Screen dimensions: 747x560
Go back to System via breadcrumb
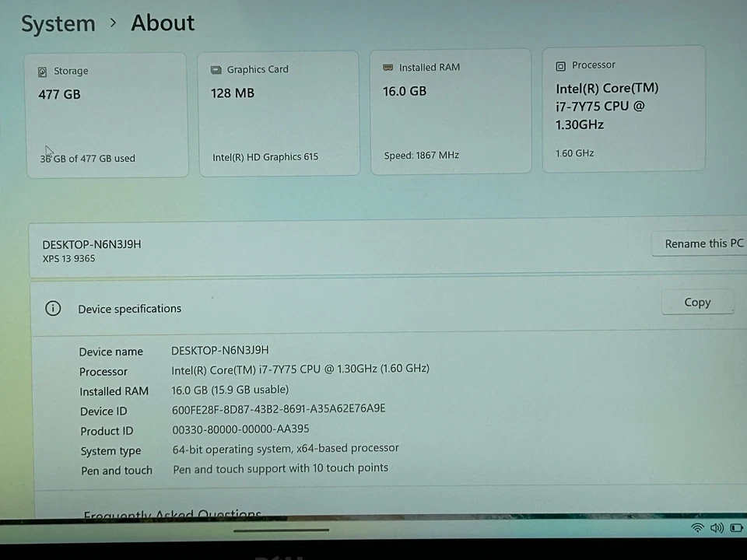point(58,23)
